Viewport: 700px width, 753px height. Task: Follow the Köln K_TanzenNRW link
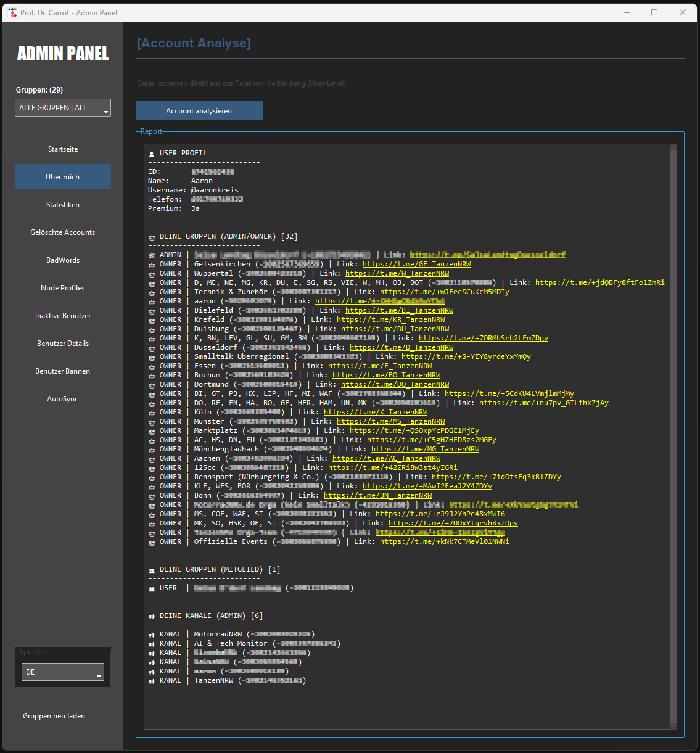pos(375,412)
